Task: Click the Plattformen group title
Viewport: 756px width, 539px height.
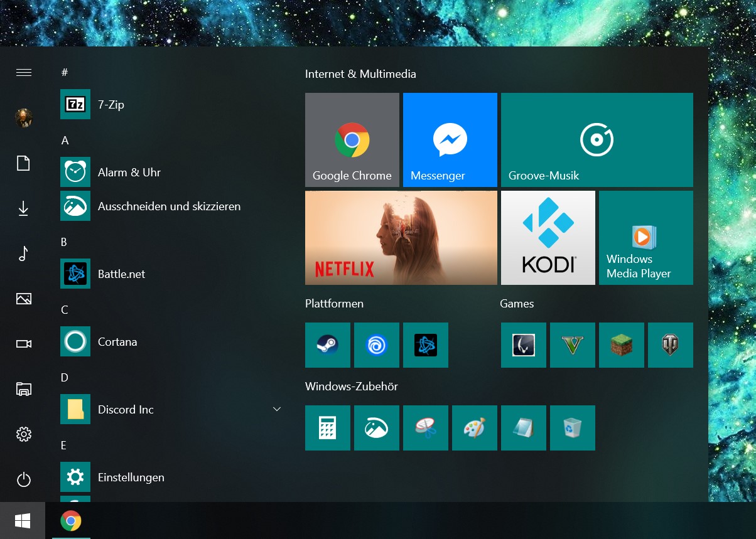Action: click(x=334, y=304)
